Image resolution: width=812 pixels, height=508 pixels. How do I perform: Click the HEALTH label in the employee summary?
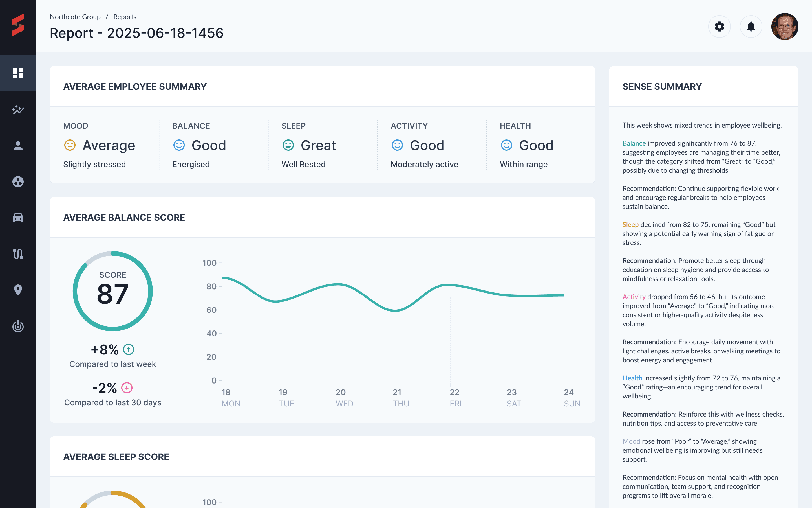515,126
